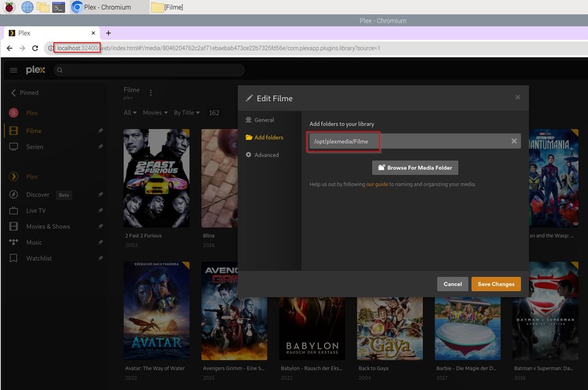Clear the /opt/plexmedia/Filme folder path
This screenshot has width=588, height=390.
pyautogui.click(x=513, y=142)
